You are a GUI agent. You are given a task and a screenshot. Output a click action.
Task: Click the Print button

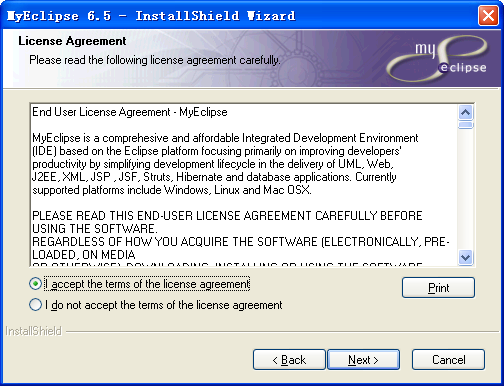[438, 287]
